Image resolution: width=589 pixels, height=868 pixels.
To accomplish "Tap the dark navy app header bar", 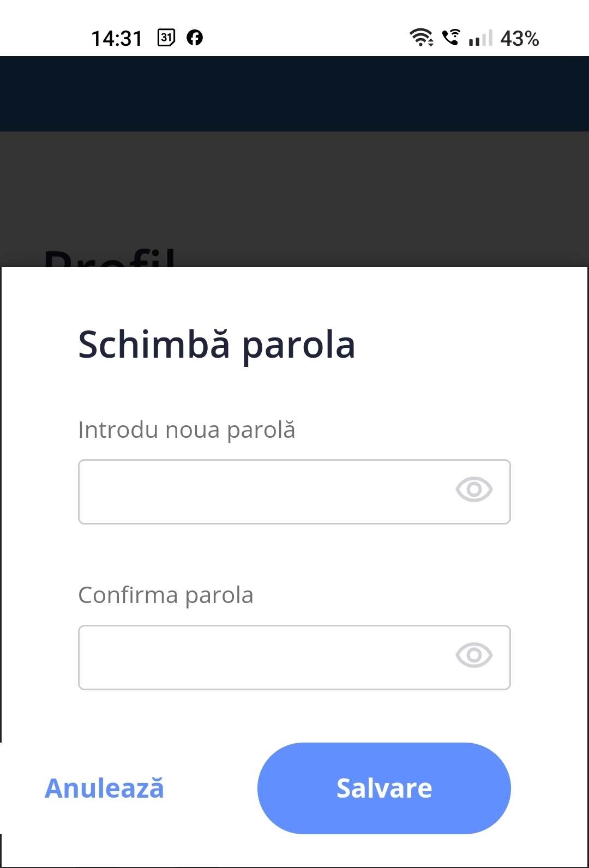I will [x=294, y=94].
